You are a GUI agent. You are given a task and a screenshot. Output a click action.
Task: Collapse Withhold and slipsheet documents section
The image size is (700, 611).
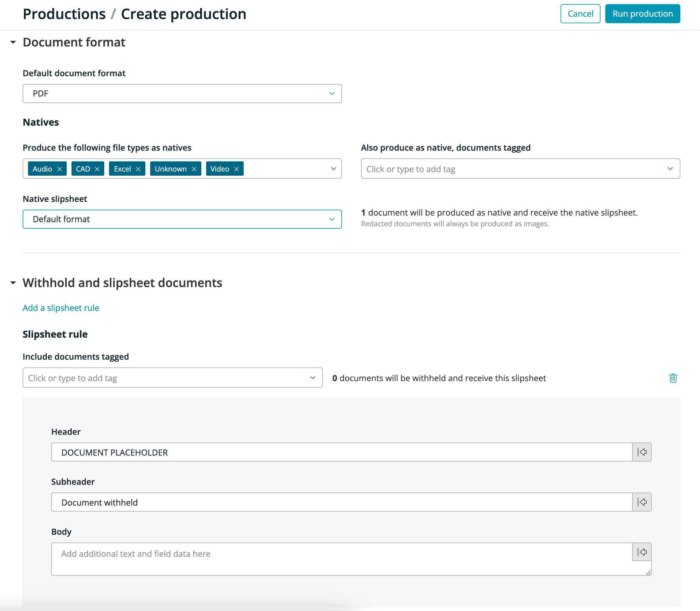click(13, 283)
